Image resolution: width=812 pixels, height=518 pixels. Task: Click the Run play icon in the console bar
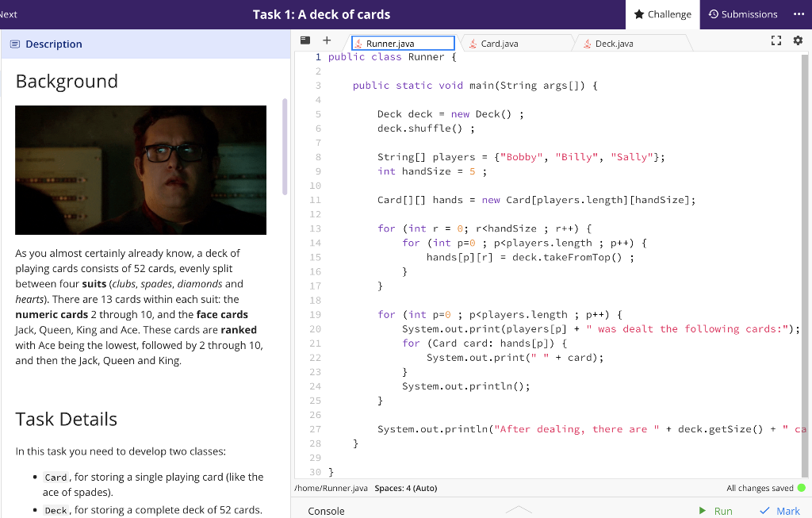701,511
